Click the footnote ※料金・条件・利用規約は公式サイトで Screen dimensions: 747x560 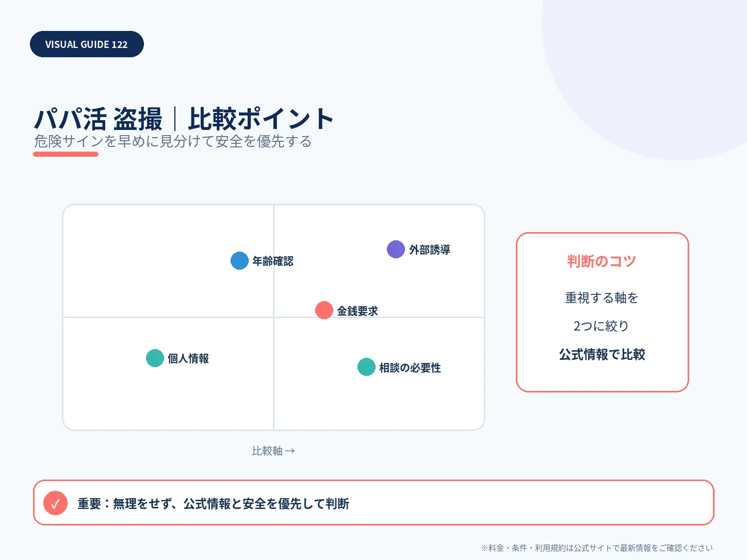point(597,548)
